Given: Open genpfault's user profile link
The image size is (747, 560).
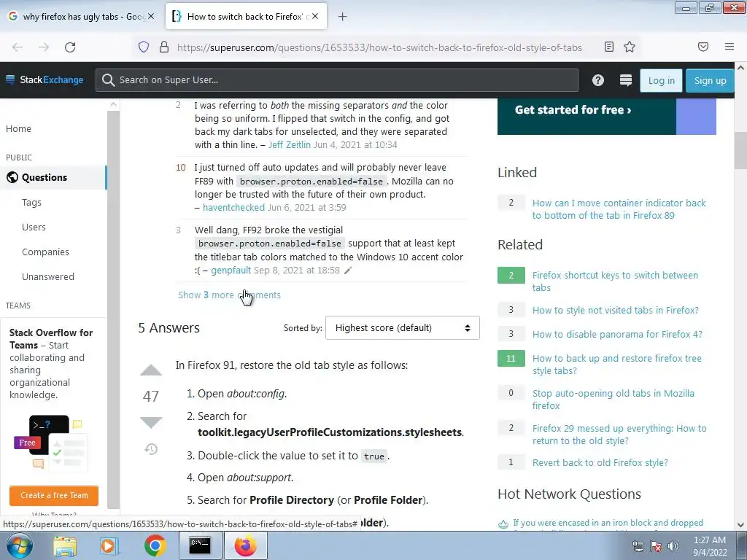Looking at the screenshot, I should pos(231,271).
